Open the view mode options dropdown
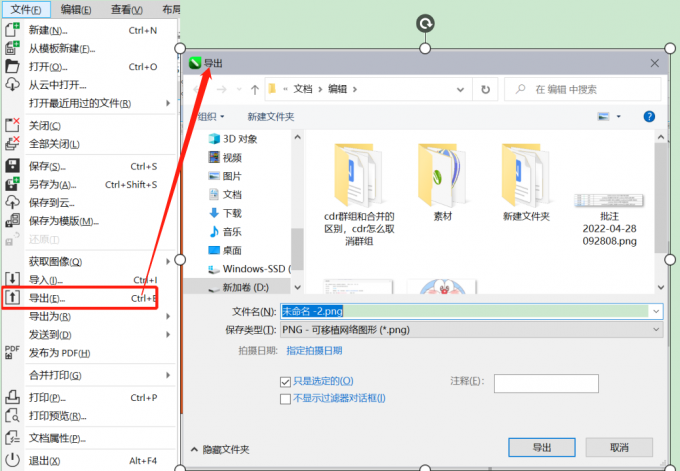680x471 pixels. coord(618,116)
